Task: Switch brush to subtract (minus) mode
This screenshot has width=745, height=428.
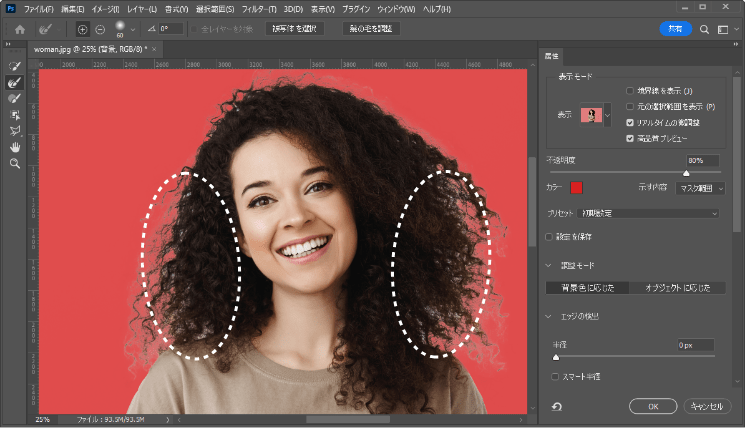Action: point(100,29)
